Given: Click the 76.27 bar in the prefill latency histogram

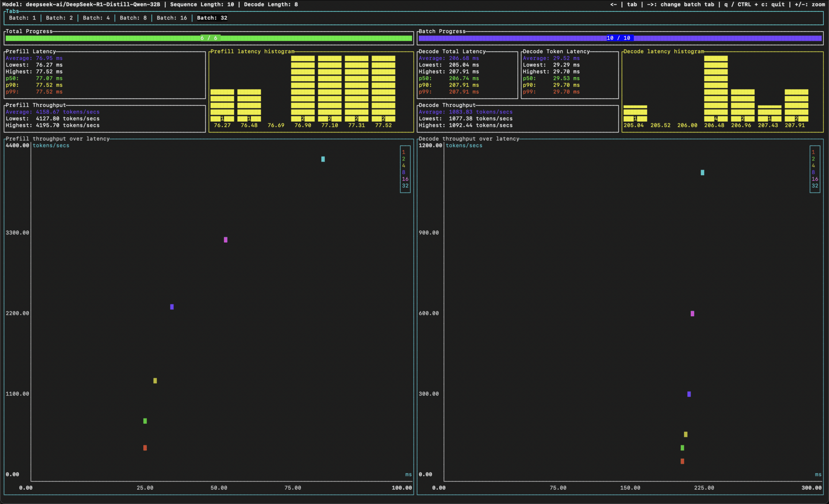Looking at the screenshot, I should point(222,106).
